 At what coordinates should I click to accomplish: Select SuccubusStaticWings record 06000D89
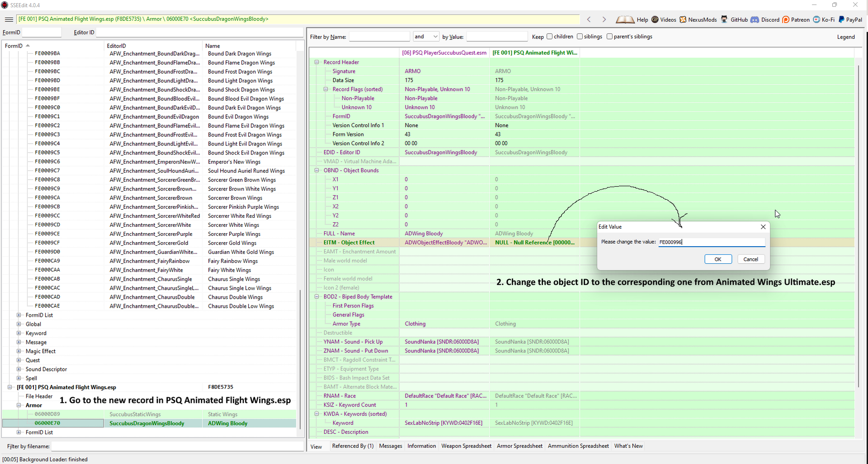point(149,414)
